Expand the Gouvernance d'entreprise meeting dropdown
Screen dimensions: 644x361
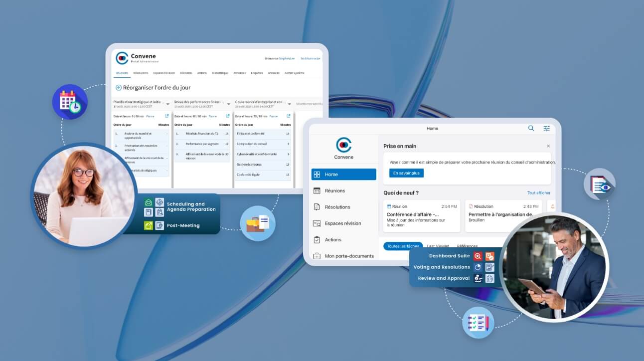coord(290,104)
